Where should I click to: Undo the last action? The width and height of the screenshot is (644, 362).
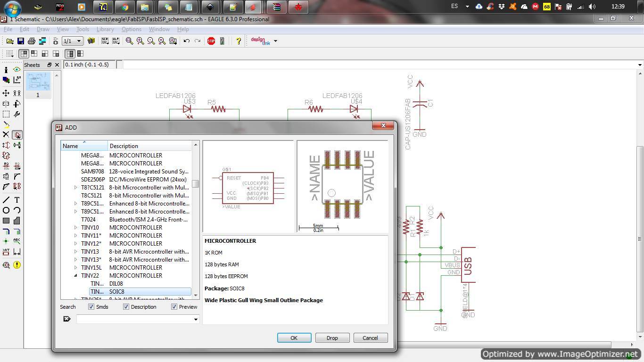coord(187,41)
